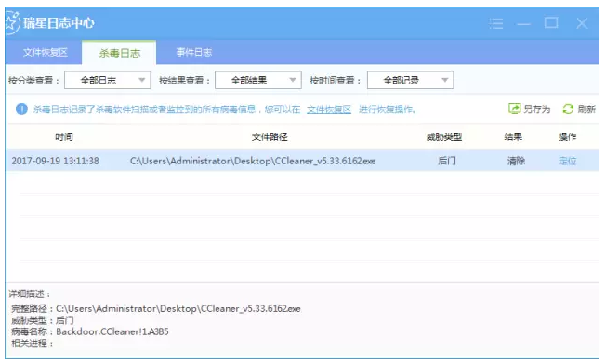Minimize the 瑞星日志中心 window

coord(523,24)
